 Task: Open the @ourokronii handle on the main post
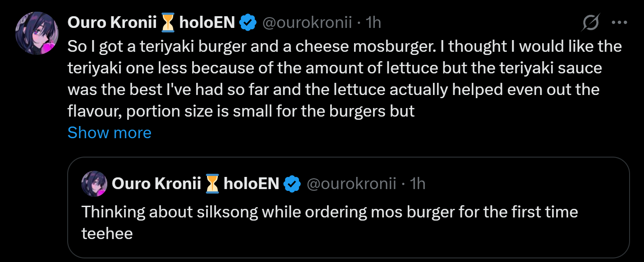coord(307,22)
